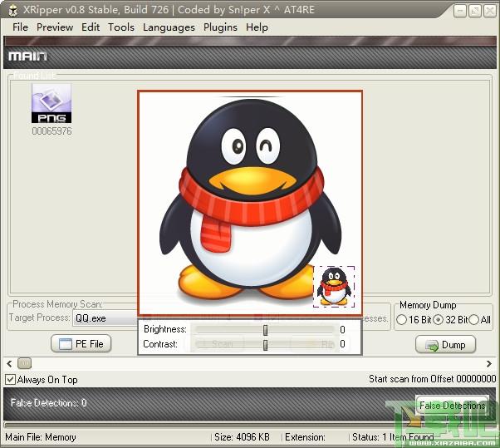Click the large penguin preview image
500x448 pixels.
pyautogui.click(x=250, y=203)
